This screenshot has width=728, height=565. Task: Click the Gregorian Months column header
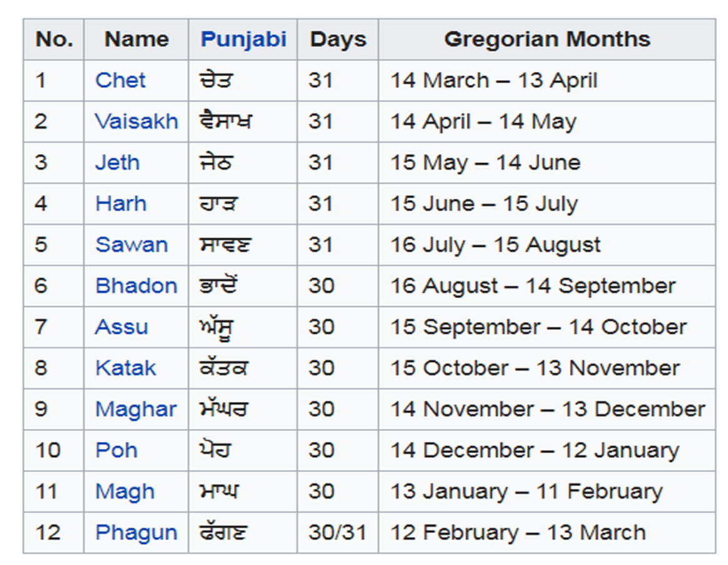[547, 39]
